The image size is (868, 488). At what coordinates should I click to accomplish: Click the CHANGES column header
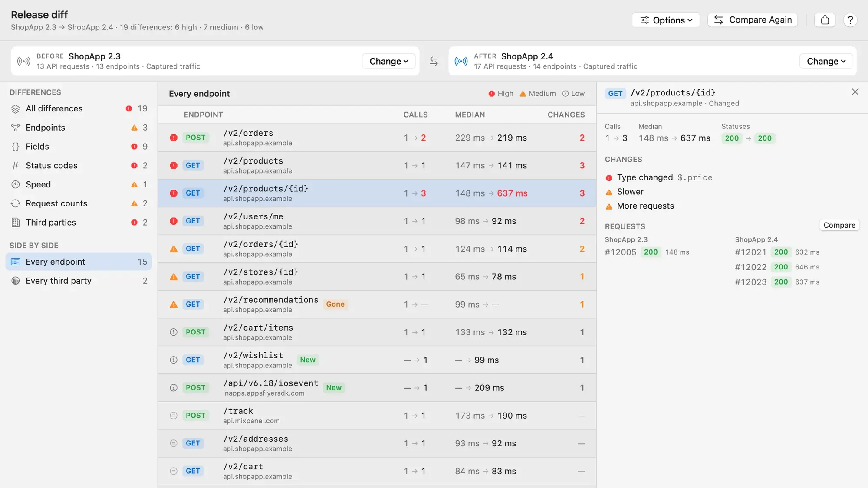[566, 115]
